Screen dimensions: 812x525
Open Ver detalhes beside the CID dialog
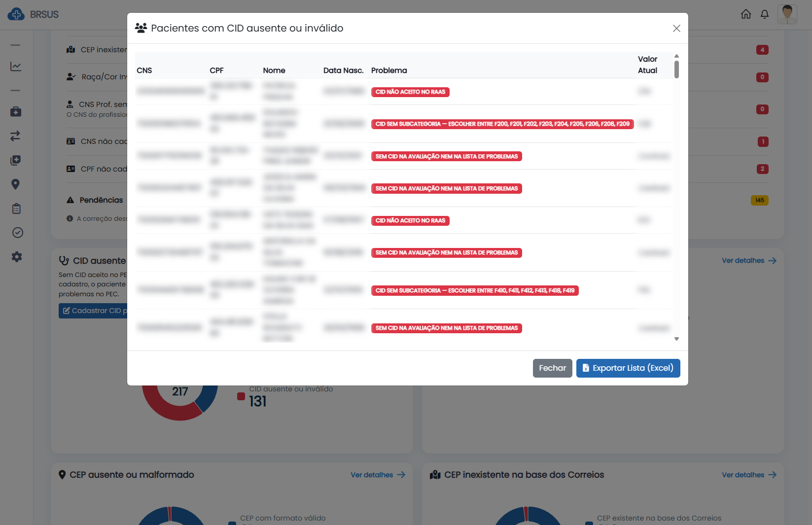point(749,260)
